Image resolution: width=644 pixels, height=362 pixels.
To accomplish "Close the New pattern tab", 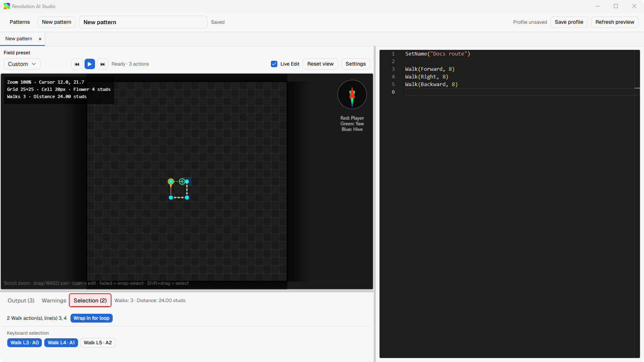I will pyautogui.click(x=40, y=39).
